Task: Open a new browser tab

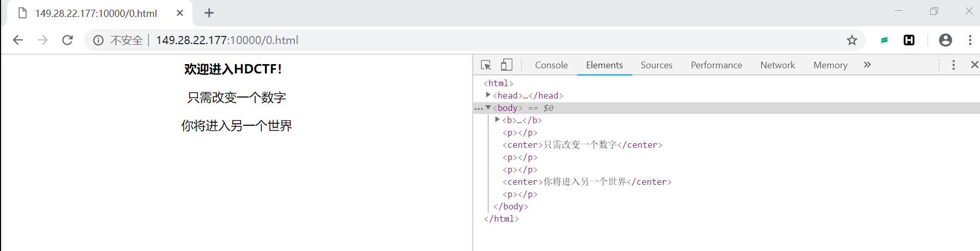Action: 209,13
